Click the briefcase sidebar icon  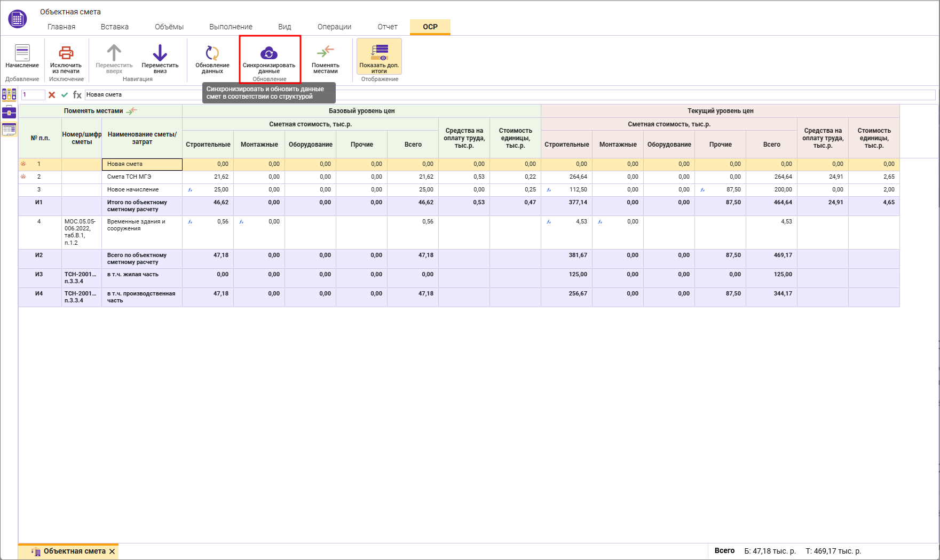(x=9, y=112)
